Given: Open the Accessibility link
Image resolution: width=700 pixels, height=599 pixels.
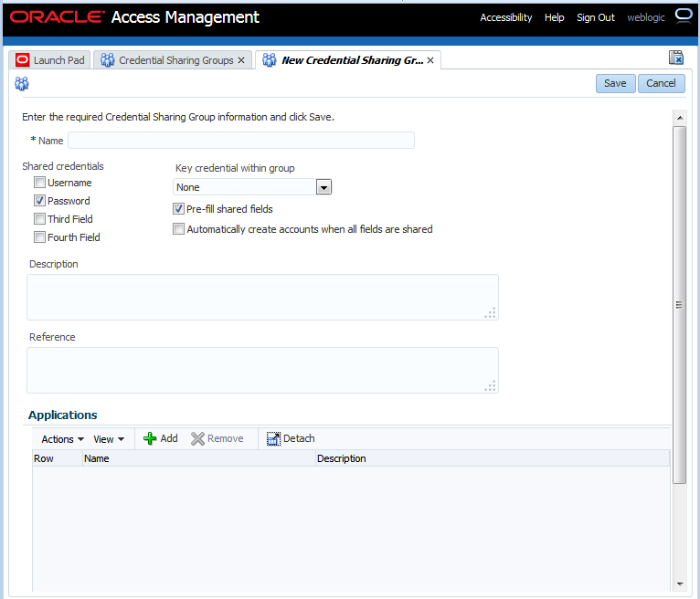Looking at the screenshot, I should click(x=505, y=17).
